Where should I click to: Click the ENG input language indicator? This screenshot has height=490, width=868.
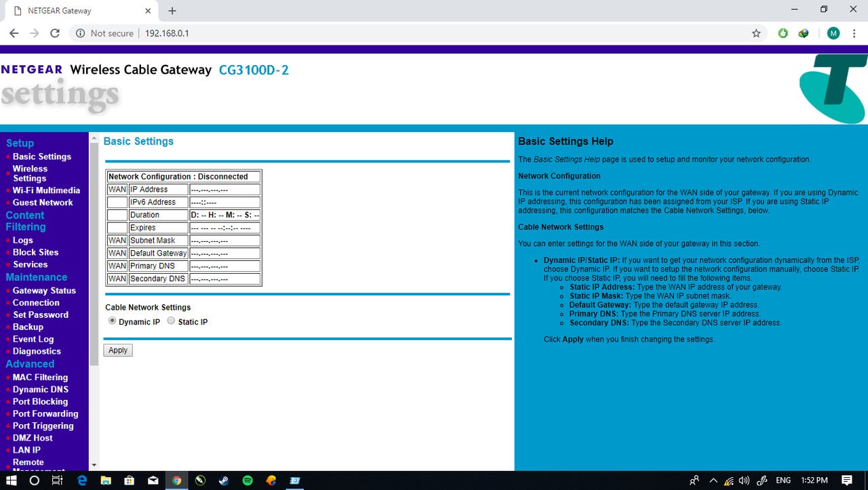(783, 480)
